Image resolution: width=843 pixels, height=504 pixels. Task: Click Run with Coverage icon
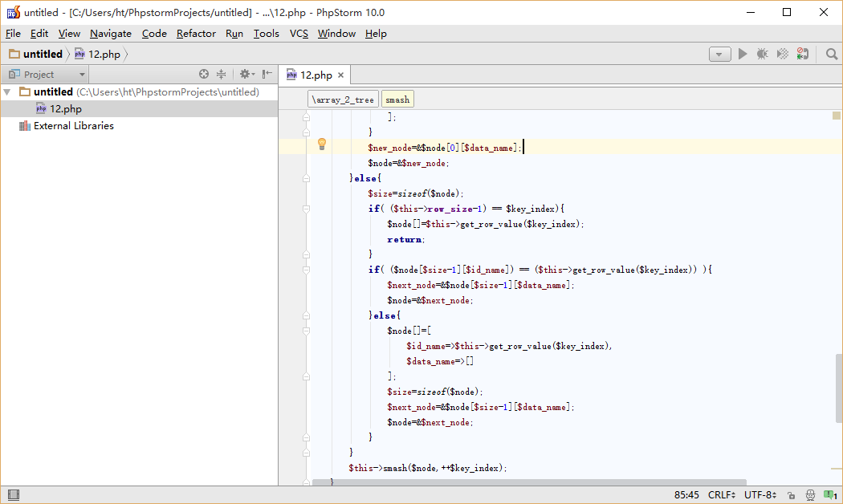(x=782, y=54)
